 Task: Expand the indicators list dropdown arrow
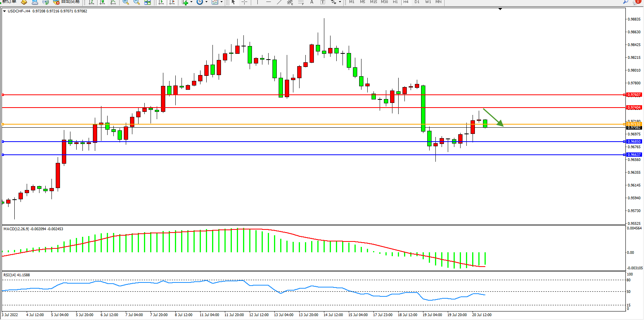tap(191, 2)
